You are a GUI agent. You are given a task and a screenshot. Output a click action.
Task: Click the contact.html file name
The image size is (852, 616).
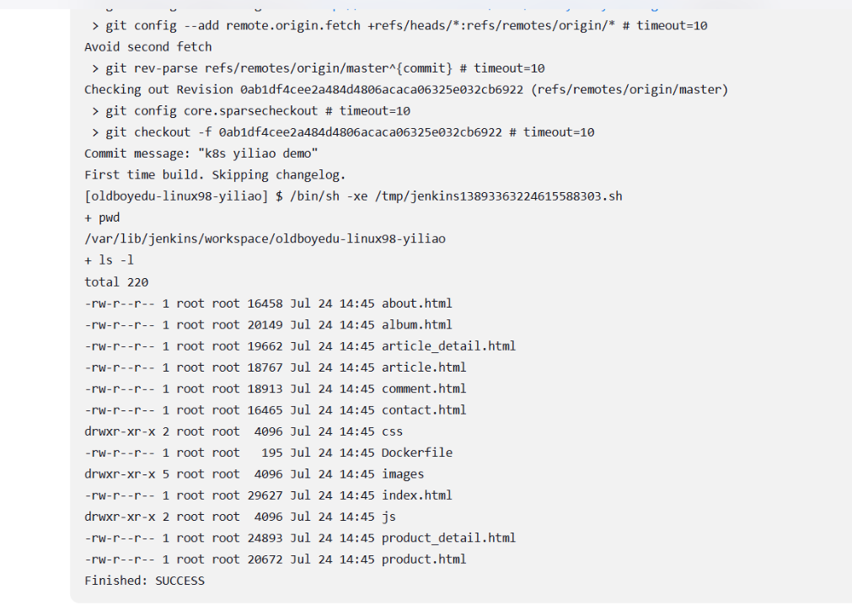[x=423, y=410]
